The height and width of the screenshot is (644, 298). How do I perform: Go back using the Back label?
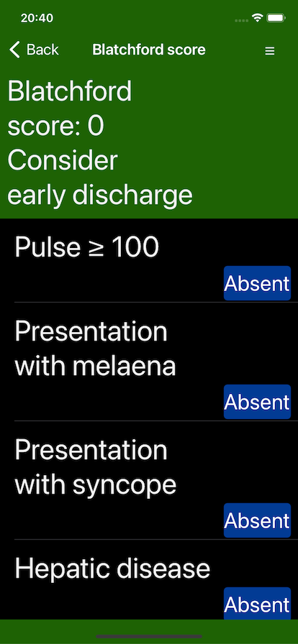(x=42, y=50)
